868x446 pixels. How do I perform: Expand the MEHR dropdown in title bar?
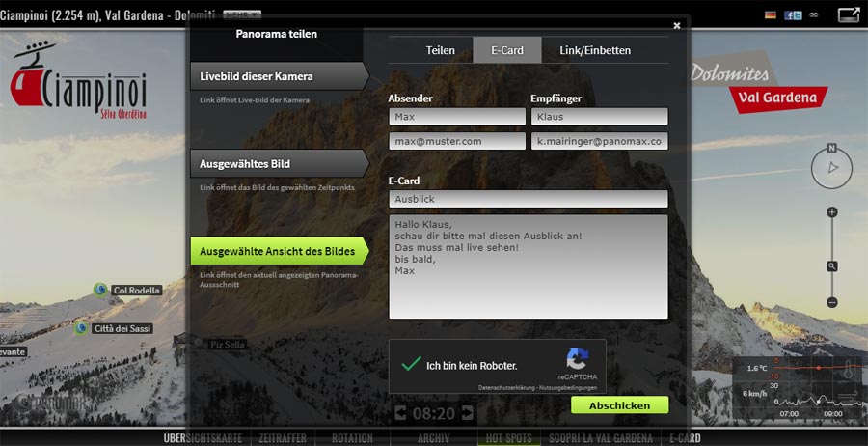(x=242, y=14)
